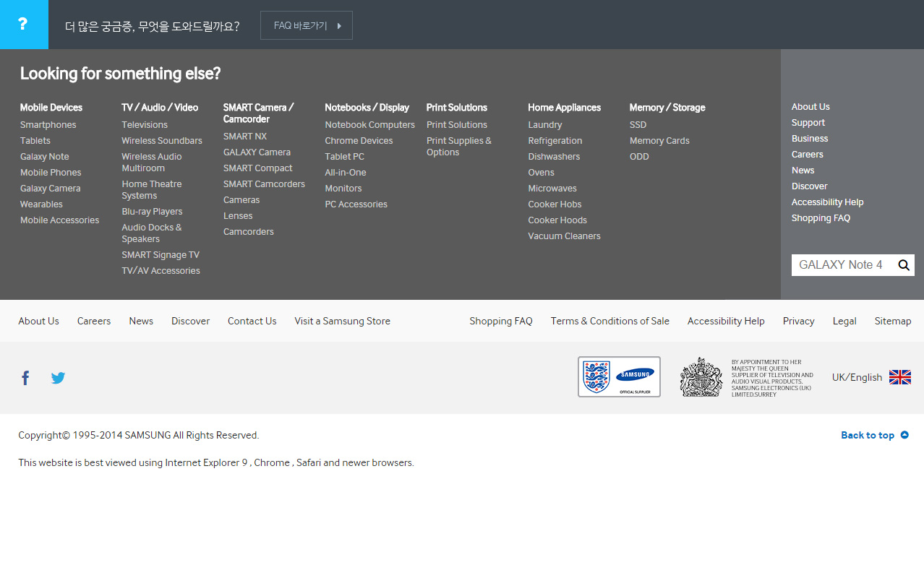Go to Monitors page
Screen dimensions: 924x565
point(343,189)
